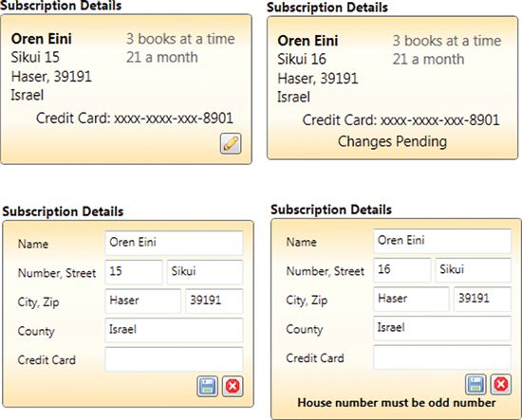Screen dimensions: 522x420
Task: Click 'Subscription Details' heading above the Changes Pending card
Action: coord(327,8)
